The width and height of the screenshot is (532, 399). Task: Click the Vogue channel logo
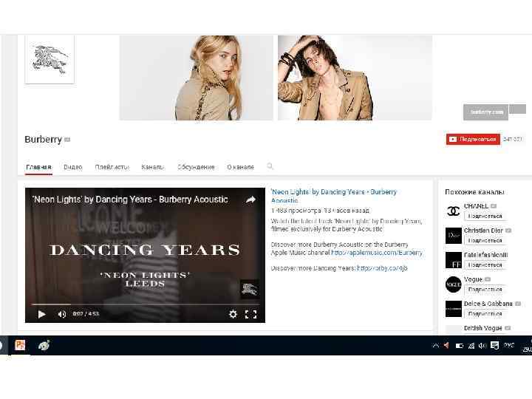tap(453, 284)
